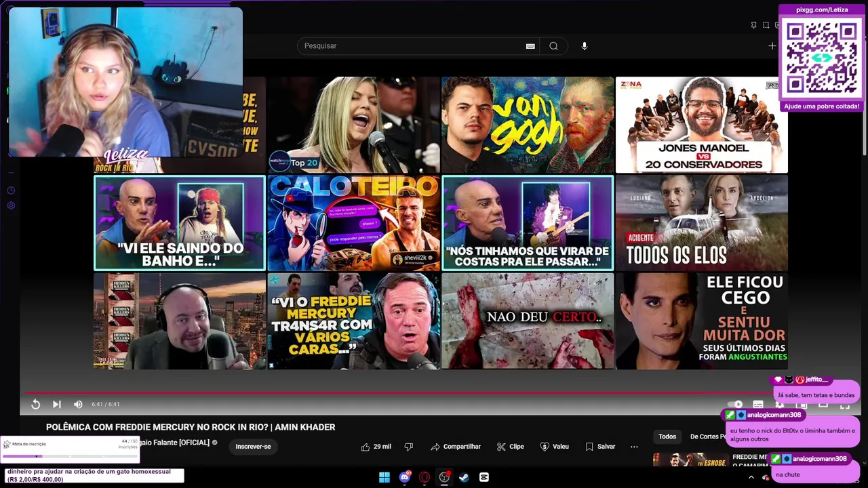
Task: Open the on-screen keyboard icon in search bar
Action: pyautogui.click(x=530, y=46)
